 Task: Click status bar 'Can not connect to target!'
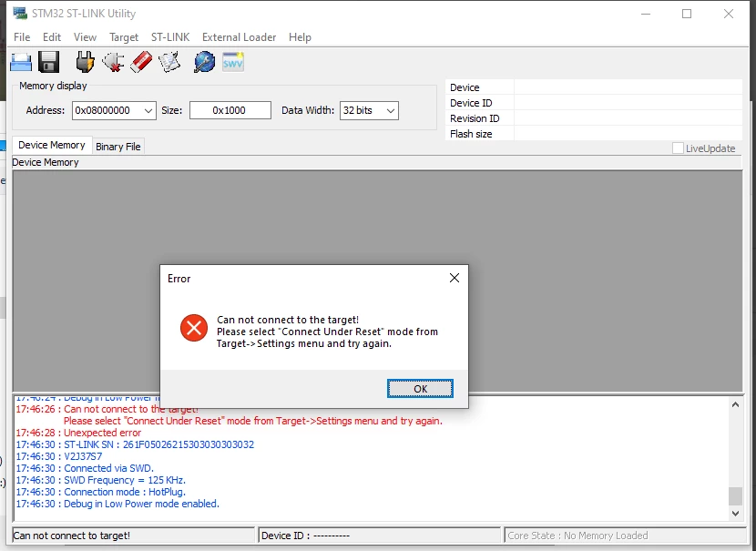(x=133, y=536)
